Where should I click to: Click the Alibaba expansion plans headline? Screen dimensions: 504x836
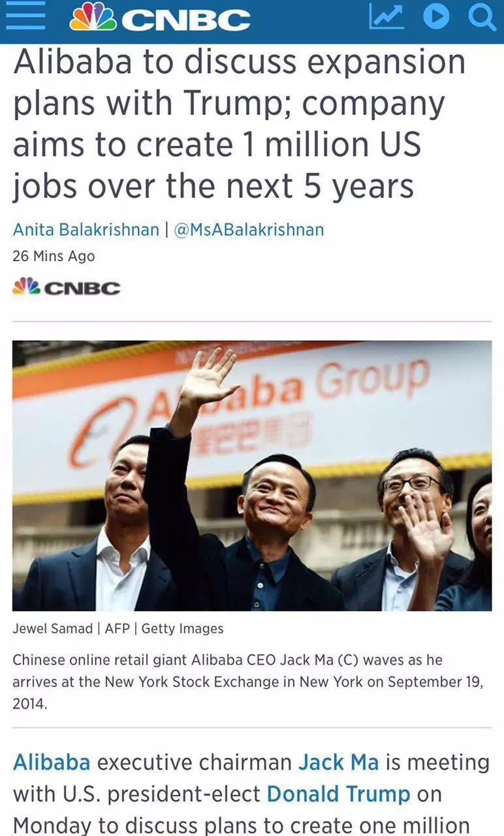click(239, 124)
